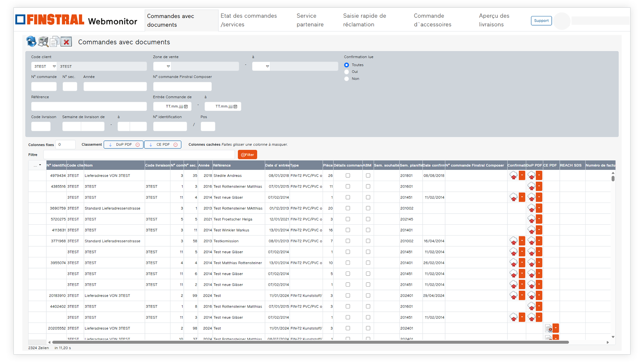The width and height of the screenshot is (644, 362).
Task: Download DoP PDF cloud icon for row 4385516
Action: (x=531, y=186)
